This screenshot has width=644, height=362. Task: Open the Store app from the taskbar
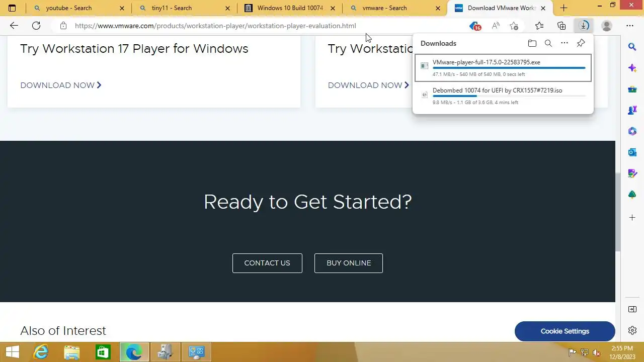(103, 352)
